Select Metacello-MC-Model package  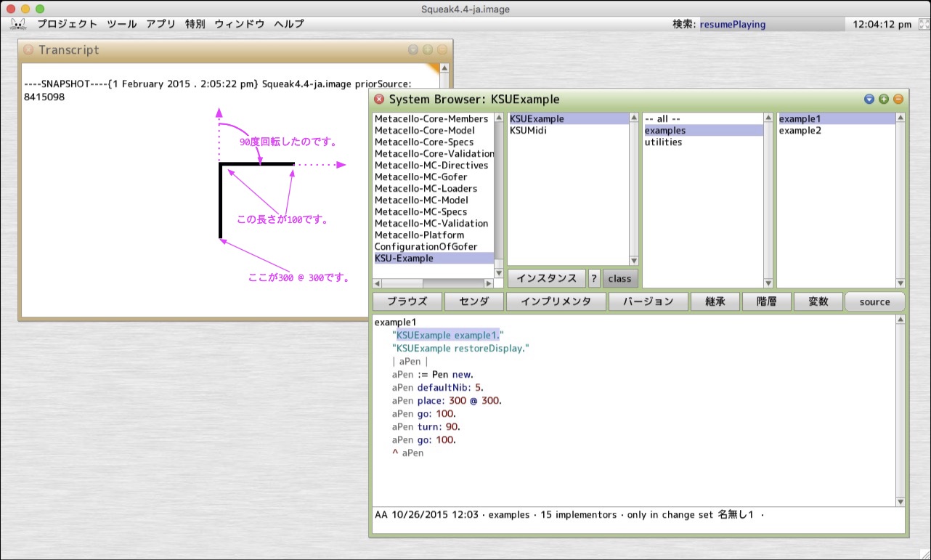click(433, 200)
